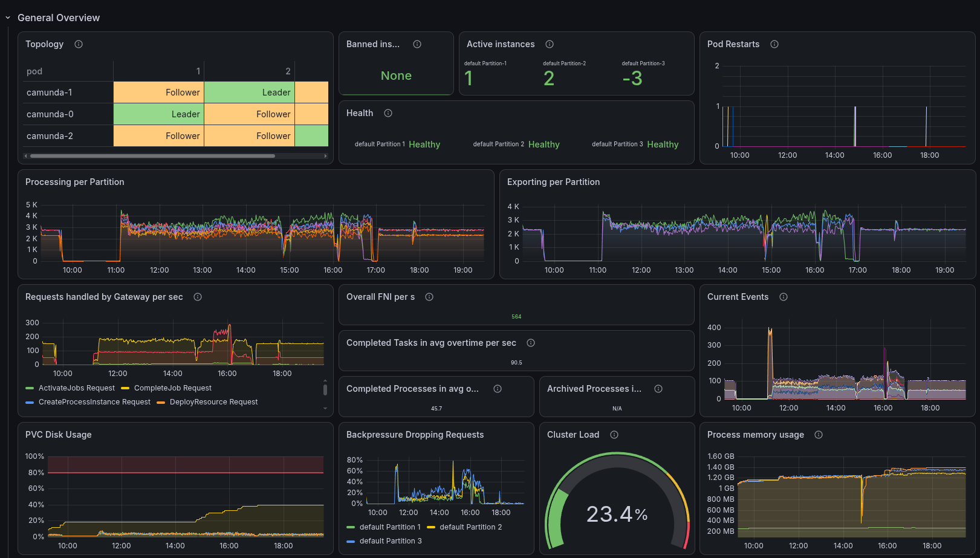
Task: Click the Completed Tasks value 90.5
Action: 516,363
